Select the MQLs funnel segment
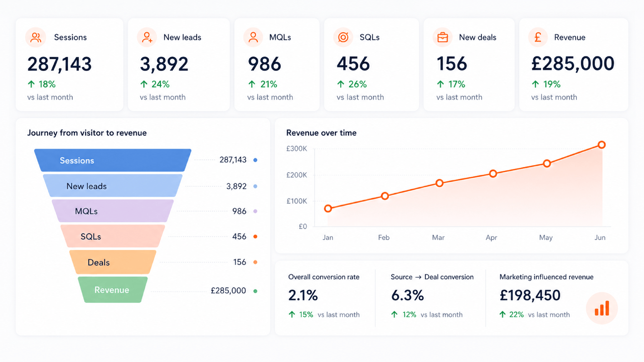The image size is (644, 362). pyautogui.click(x=113, y=211)
